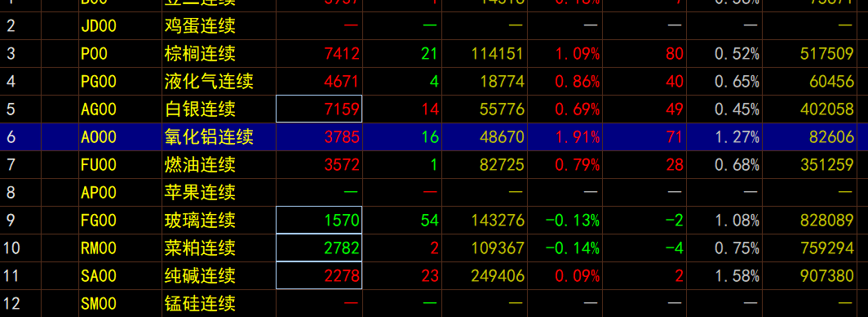Select the SM00 contract code

coord(99,303)
